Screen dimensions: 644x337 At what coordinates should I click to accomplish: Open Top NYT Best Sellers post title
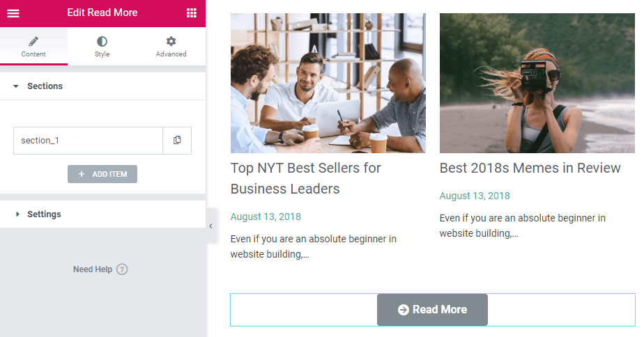tap(305, 178)
